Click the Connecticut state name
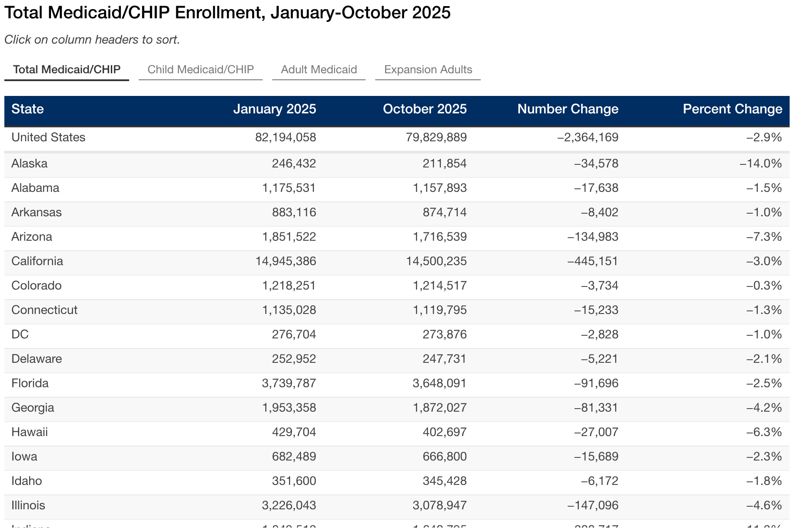This screenshot has width=794, height=532. click(44, 310)
